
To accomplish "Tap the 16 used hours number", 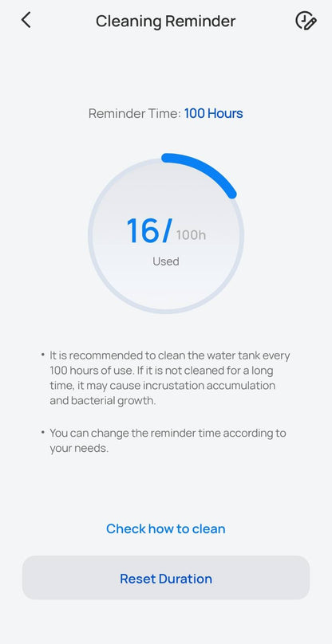I will 142,231.
